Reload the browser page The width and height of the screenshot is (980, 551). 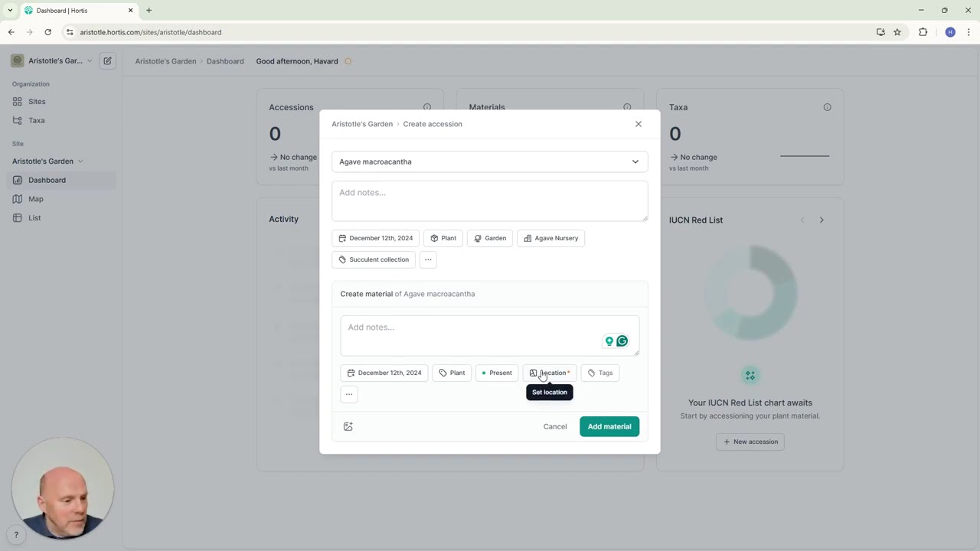pyautogui.click(x=47, y=32)
